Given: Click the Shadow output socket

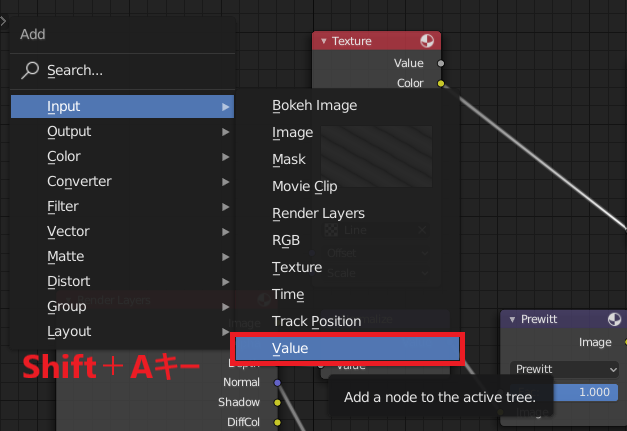Looking at the screenshot, I should click(x=278, y=402).
